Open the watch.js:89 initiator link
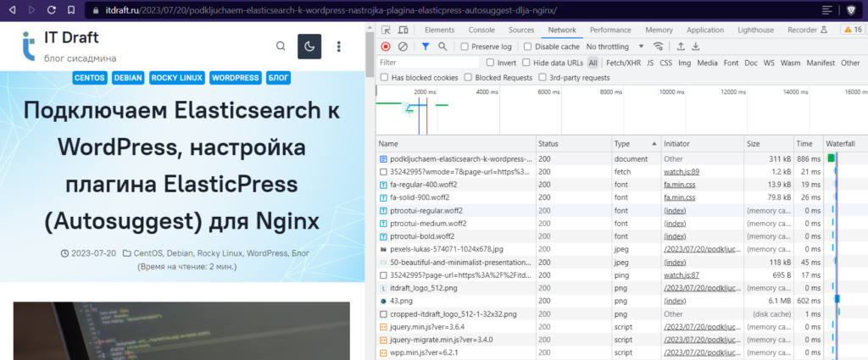The width and height of the screenshot is (868, 360). pyautogui.click(x=682, y=172)
